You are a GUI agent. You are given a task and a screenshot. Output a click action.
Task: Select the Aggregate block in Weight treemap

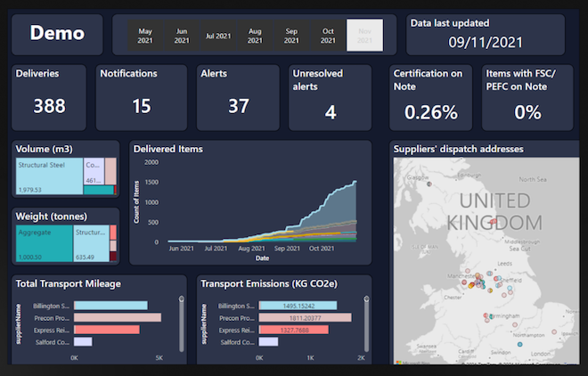tap(44, 244)
